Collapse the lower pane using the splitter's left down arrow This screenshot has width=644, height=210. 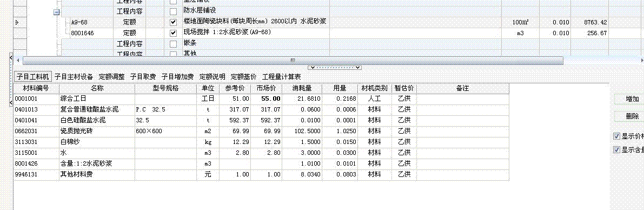point(314,68)
